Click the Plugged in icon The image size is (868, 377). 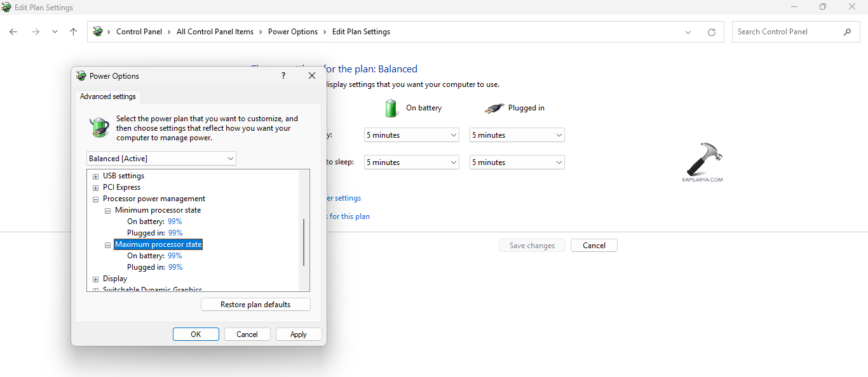point(494,108)
